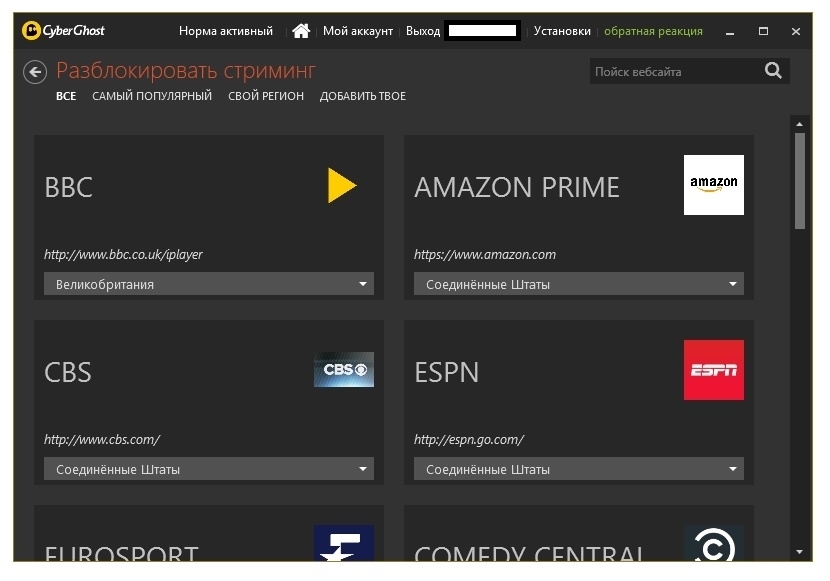The image size is (830, 581).
Task: Maximize the CyberGhost window
Action: (763, 31)
